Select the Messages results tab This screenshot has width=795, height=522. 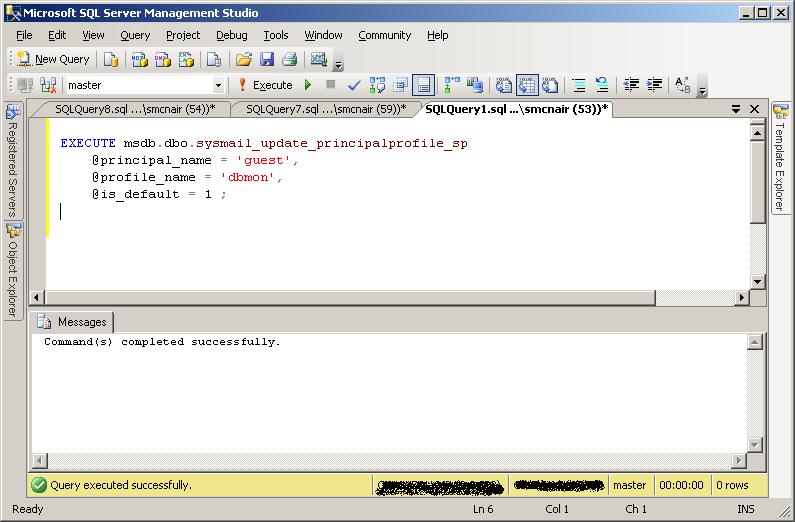tap(73, 322)
